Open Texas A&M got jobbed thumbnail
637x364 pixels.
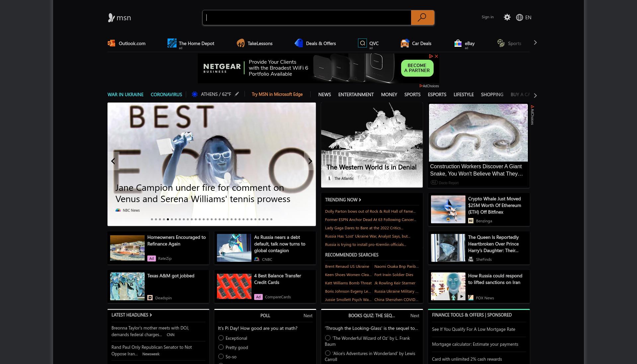pos(127,286)
